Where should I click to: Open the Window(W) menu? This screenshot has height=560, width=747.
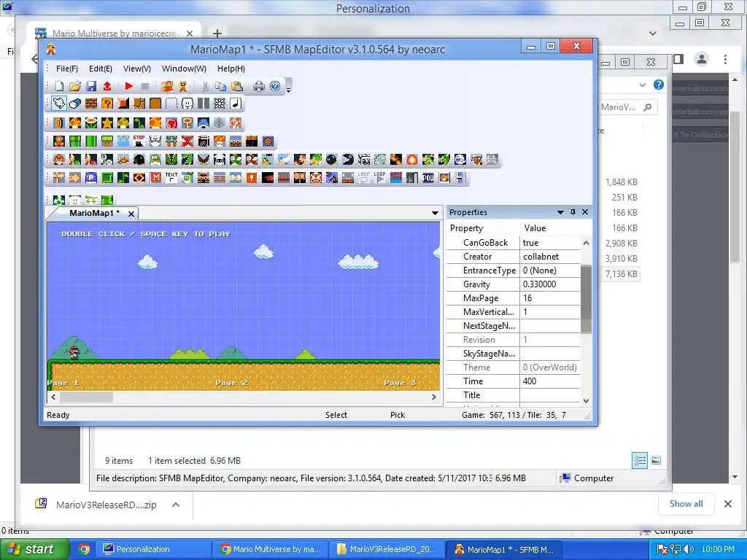click(184, 69)
